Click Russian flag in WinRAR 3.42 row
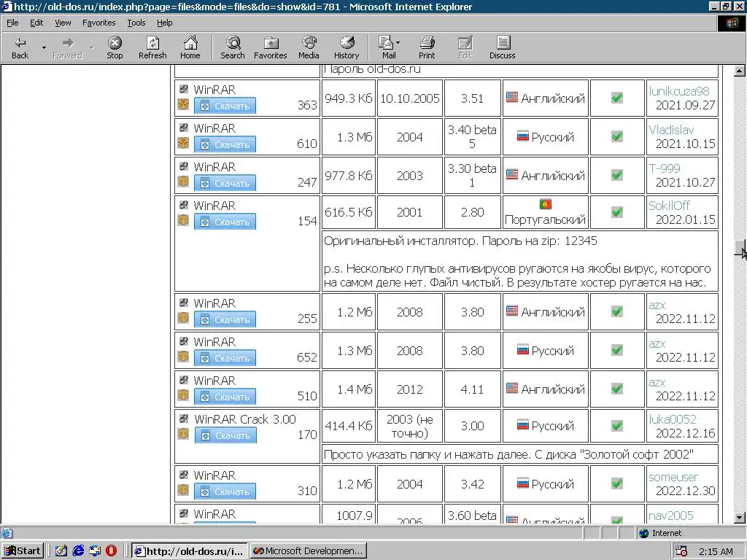The image size is (747, 560). (x=522, y=483)
